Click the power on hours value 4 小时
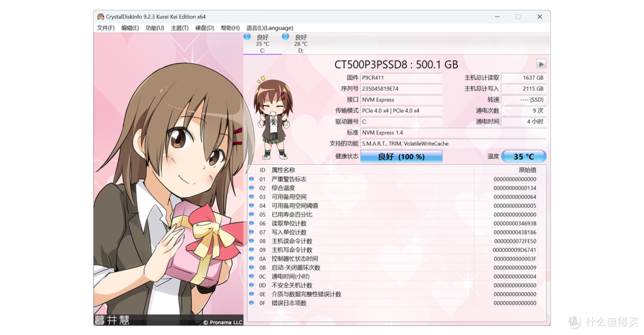The image size is (644, 335). coord(524,121)
